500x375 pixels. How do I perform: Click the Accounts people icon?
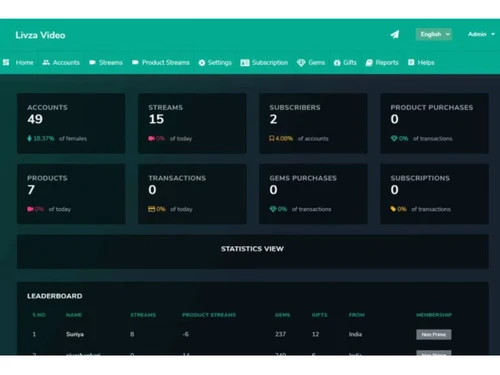[46, 62]
